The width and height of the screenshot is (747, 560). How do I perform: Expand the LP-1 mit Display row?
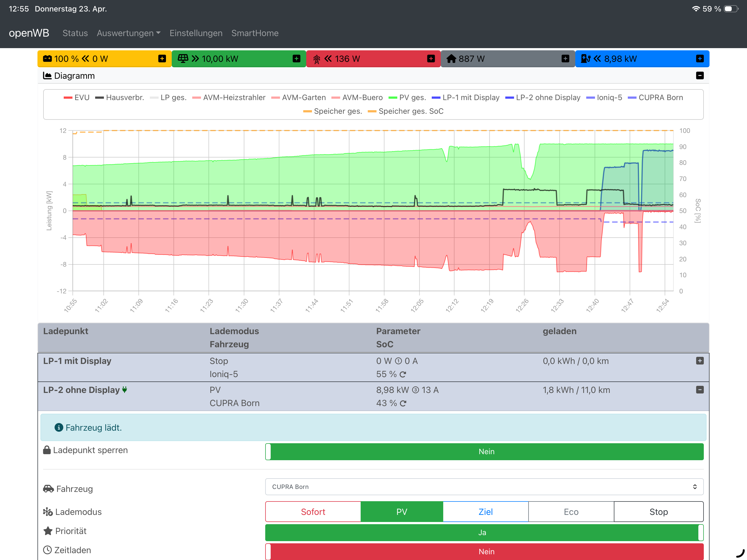699,361
